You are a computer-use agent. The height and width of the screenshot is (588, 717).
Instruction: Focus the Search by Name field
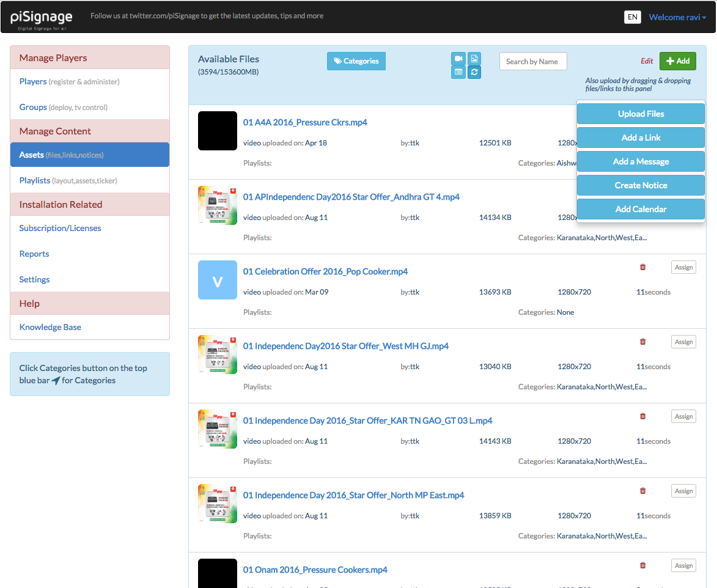coord(532,61)
